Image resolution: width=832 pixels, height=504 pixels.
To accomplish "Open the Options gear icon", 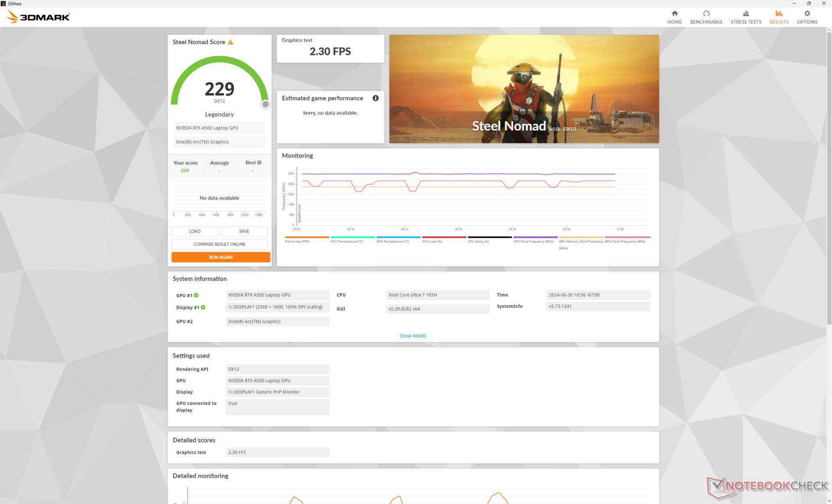I will click(x=806, y=13).
